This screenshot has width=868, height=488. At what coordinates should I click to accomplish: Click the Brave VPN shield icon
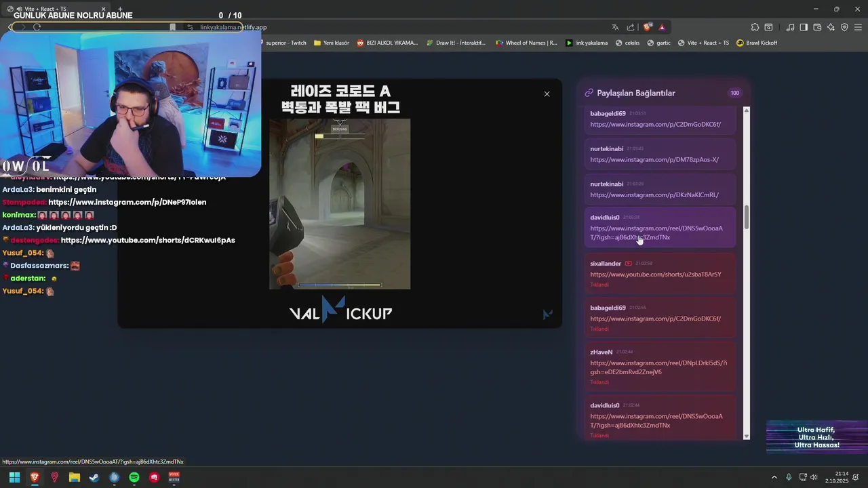pyautogui.click(x=844, y=27)
